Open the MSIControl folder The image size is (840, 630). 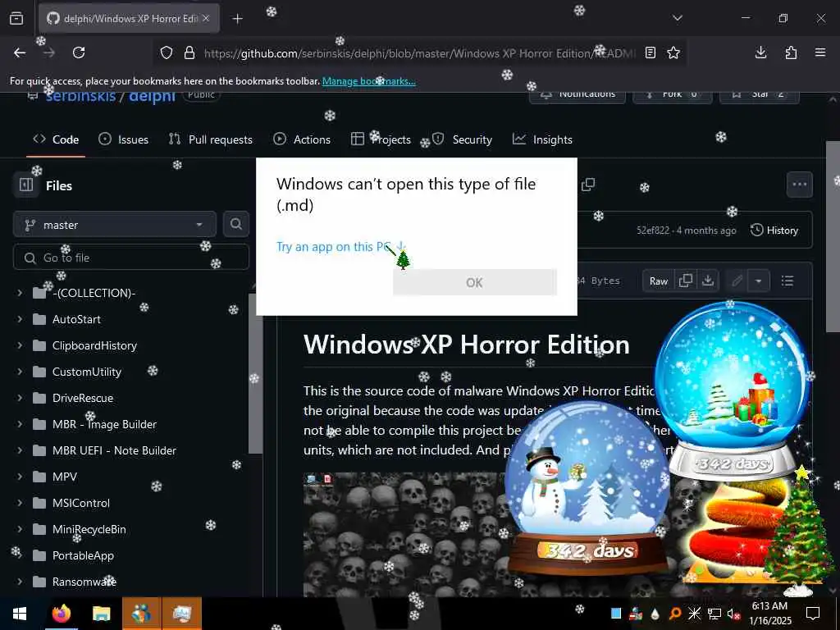pos(81,503)
